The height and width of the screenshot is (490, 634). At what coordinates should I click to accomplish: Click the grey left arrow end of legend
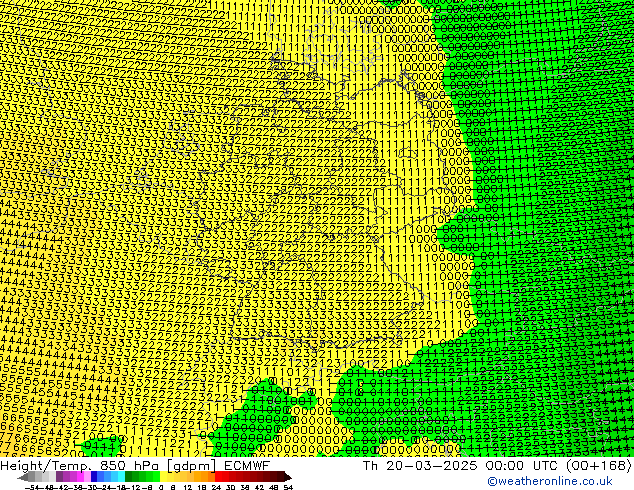click(23, 477)
